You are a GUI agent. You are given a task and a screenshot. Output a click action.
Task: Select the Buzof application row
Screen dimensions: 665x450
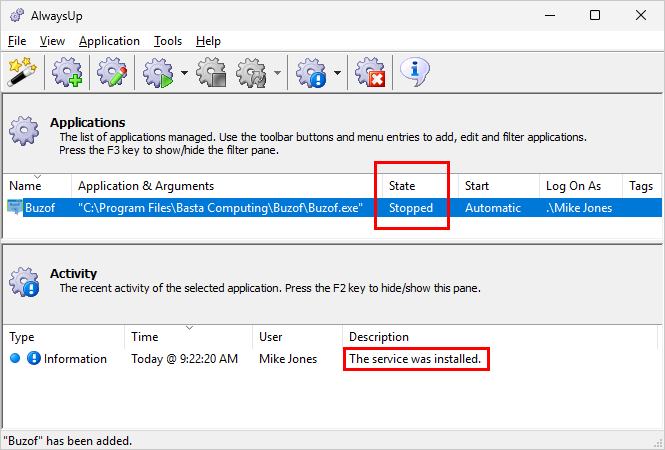333,208
